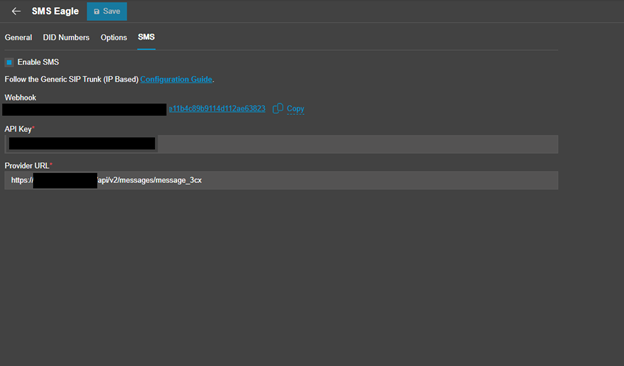Focus the API Key input field

pos(281,144)
